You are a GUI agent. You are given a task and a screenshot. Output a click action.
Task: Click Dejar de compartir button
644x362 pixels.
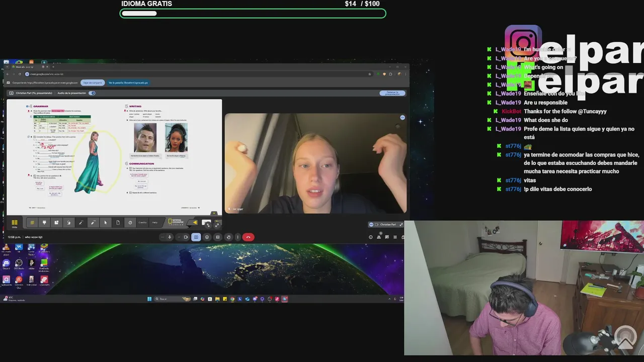[93, 82]
